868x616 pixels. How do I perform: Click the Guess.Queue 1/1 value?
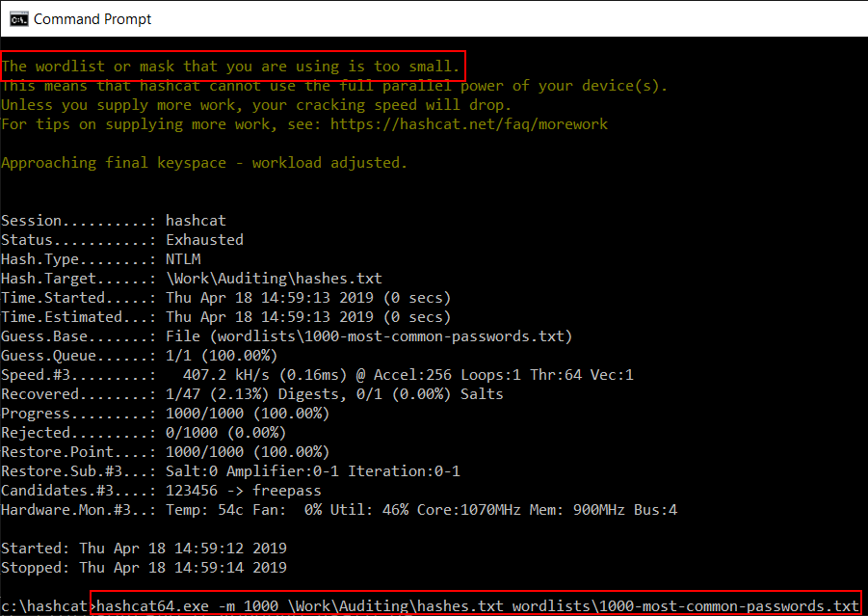pos(222,356)
